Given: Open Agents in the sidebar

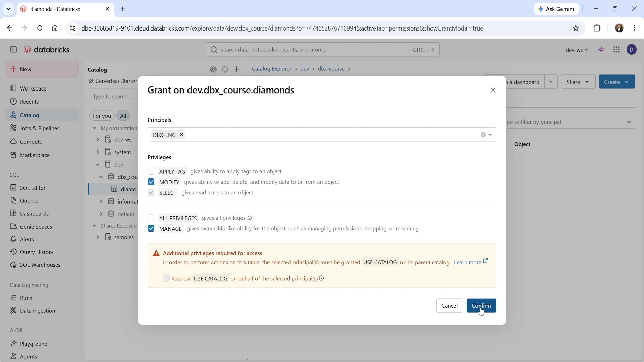Looking at the screenshot, I should tap(42, 356).
